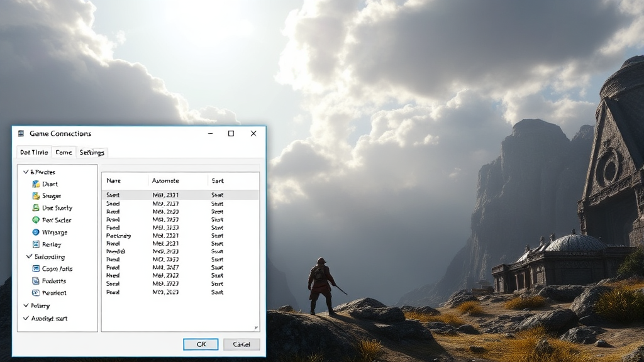Click the Diart tree item icon
This screenshot has height=362, width=644.
tap(36, 184)
